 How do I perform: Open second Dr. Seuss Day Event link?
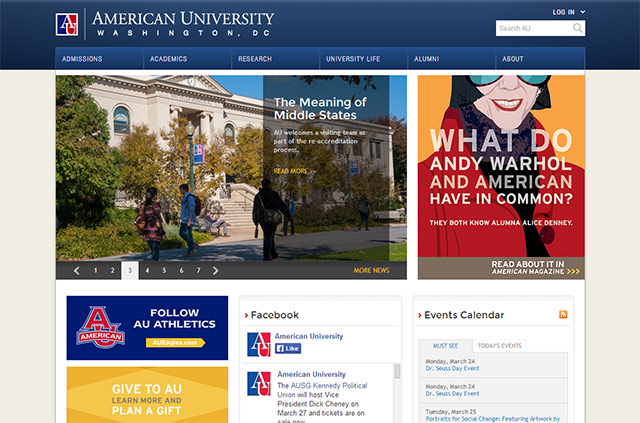pos(452,394)
